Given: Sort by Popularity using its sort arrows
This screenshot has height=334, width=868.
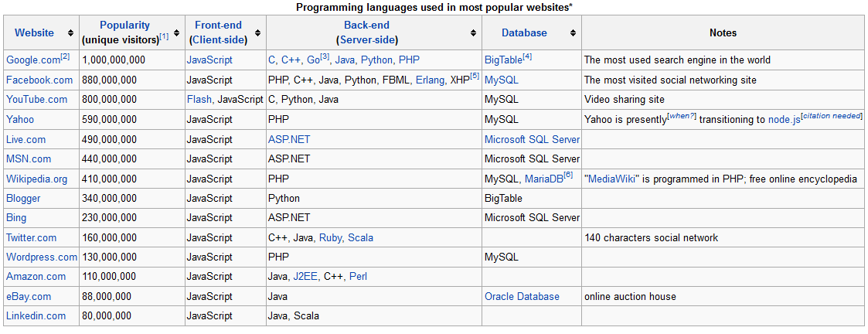Looking at the screenshot, I should [x=176, y=32].
